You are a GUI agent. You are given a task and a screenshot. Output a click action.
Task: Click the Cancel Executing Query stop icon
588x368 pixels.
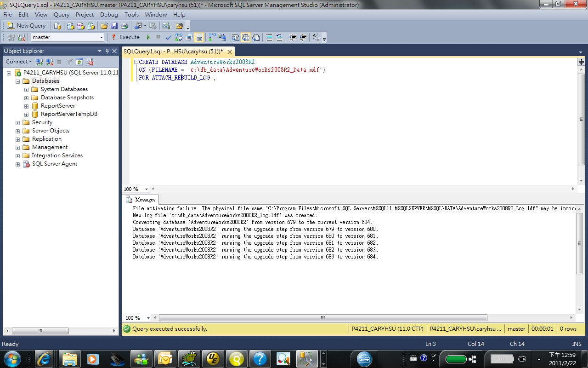[x=158, y=37]
